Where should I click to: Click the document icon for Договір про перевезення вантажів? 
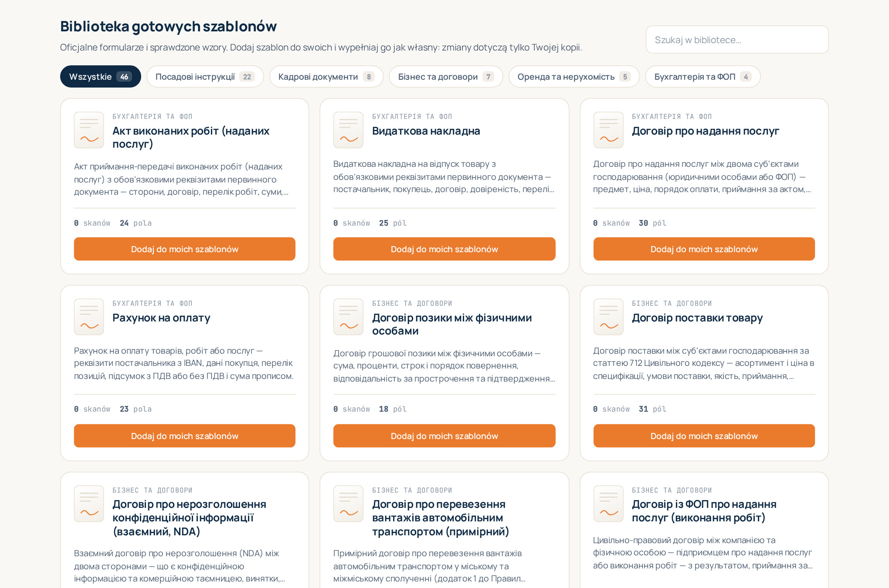348,504
